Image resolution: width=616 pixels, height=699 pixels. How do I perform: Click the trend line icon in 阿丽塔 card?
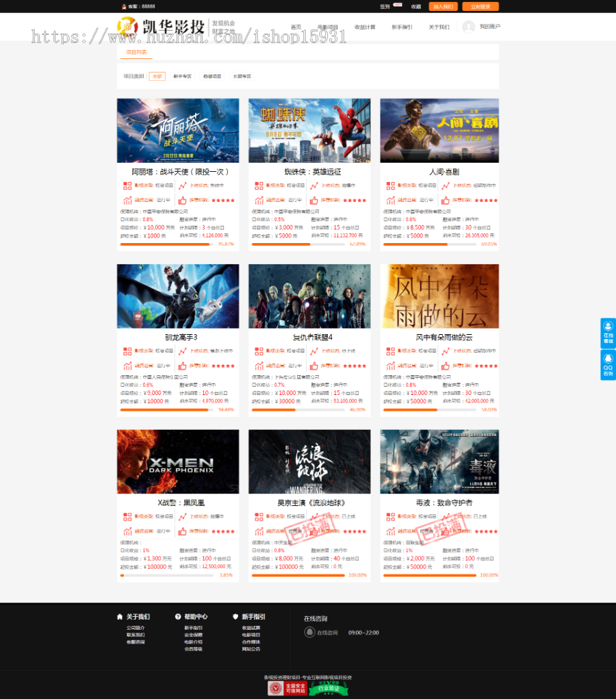[x=182, y=186]
